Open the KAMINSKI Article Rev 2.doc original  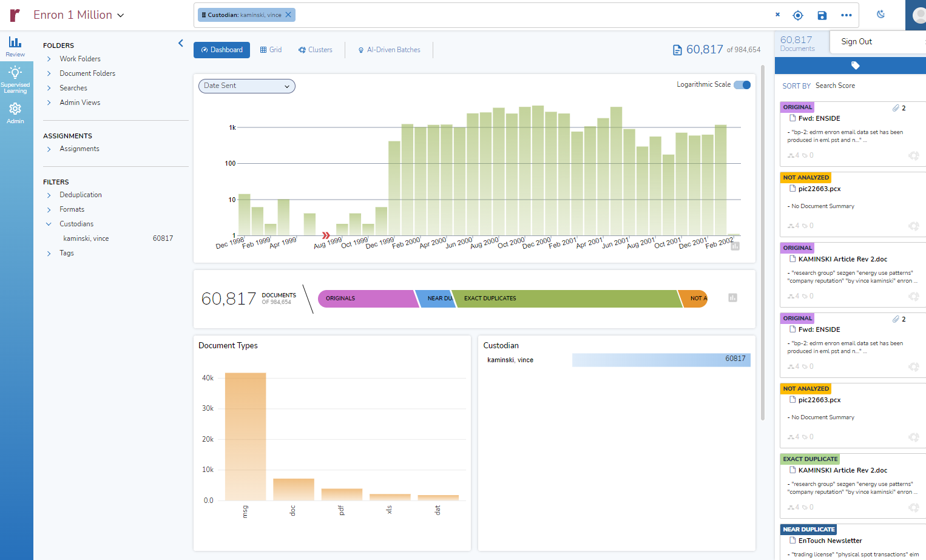tap(842, 259)
